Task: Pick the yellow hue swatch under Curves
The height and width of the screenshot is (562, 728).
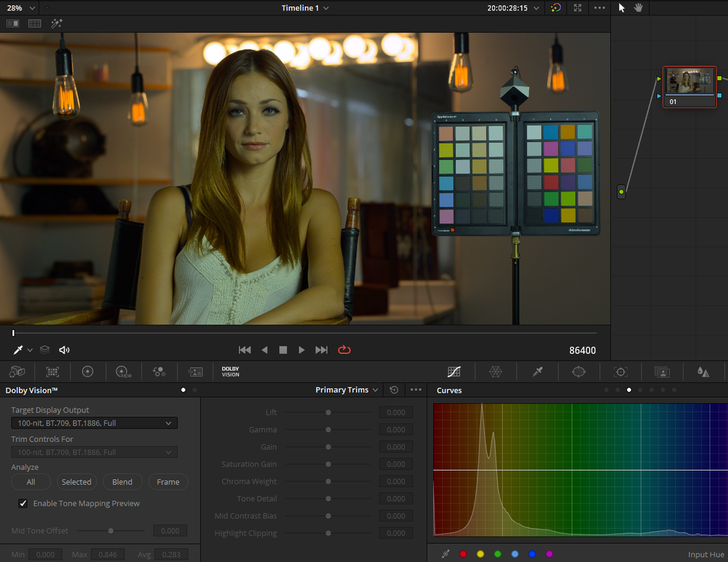Action: (480, 554)
